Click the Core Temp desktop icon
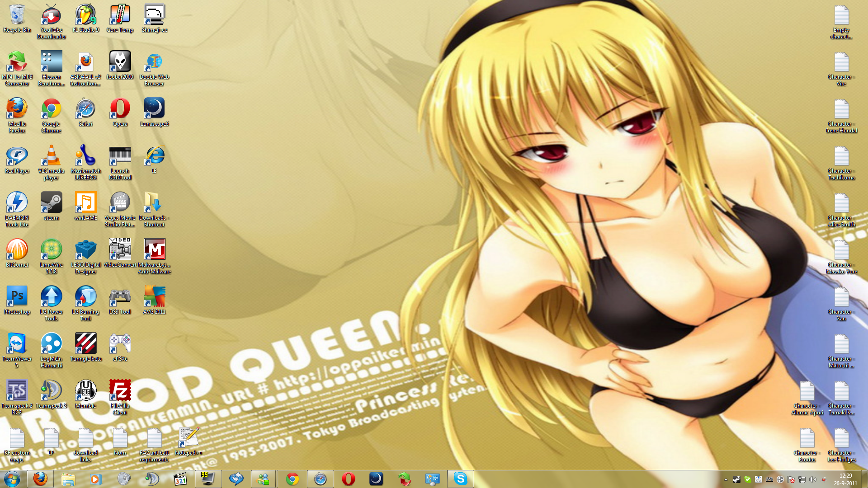This screenshot has height=488, width=868. [120, 19]
